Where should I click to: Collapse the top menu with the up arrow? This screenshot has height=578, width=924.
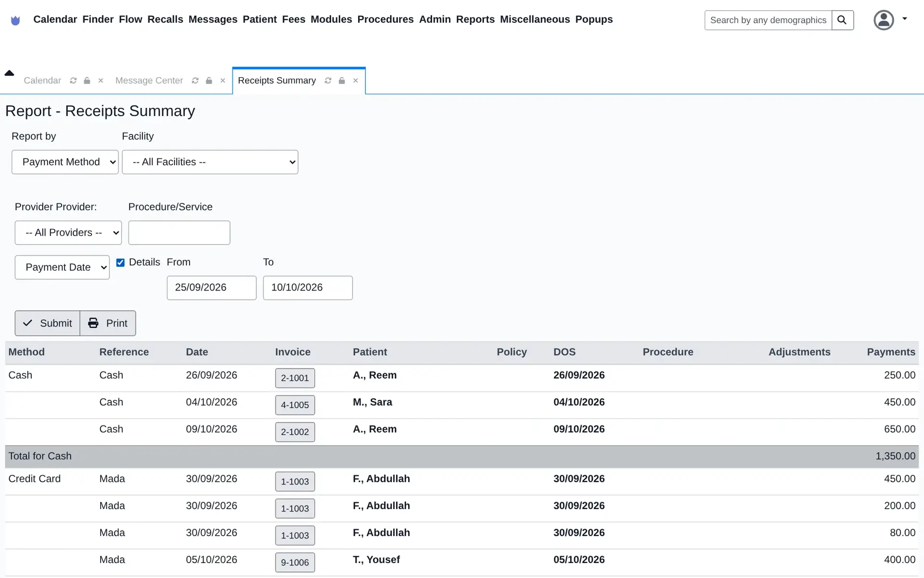pos(9,73)
